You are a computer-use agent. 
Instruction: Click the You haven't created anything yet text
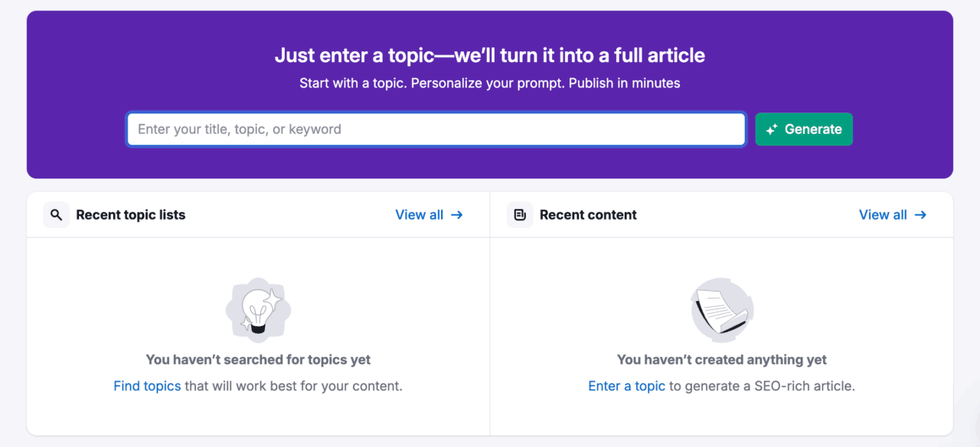[x=721, y=359]
